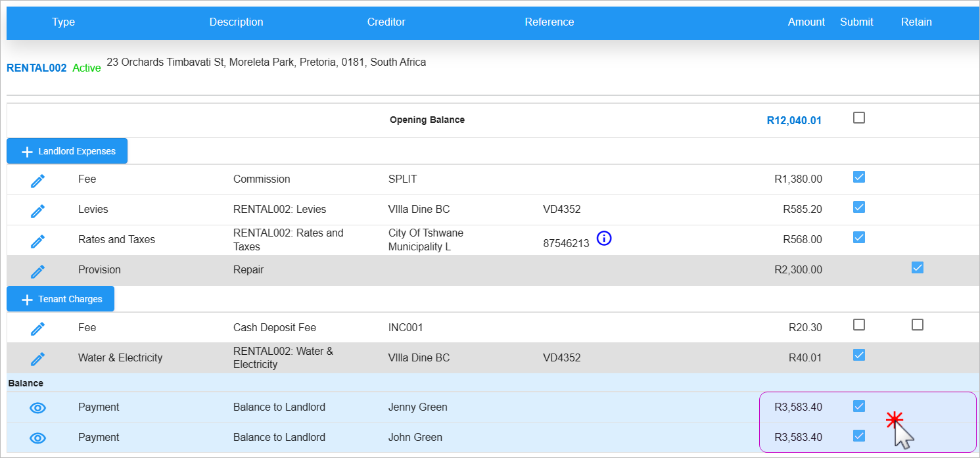Image resolution: width=980 pixels, height=458 pixels.
Task: Open the RENTAL002 property link
Action: [x=37, y=68]
